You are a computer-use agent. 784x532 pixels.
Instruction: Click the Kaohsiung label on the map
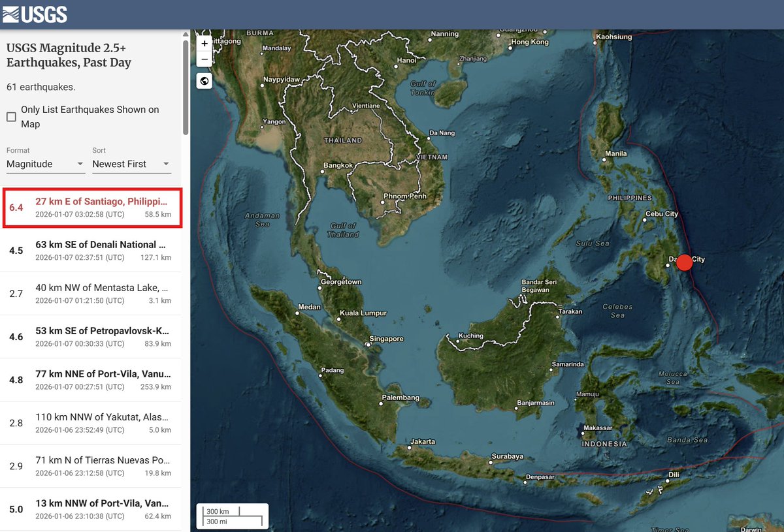point(615,37)
